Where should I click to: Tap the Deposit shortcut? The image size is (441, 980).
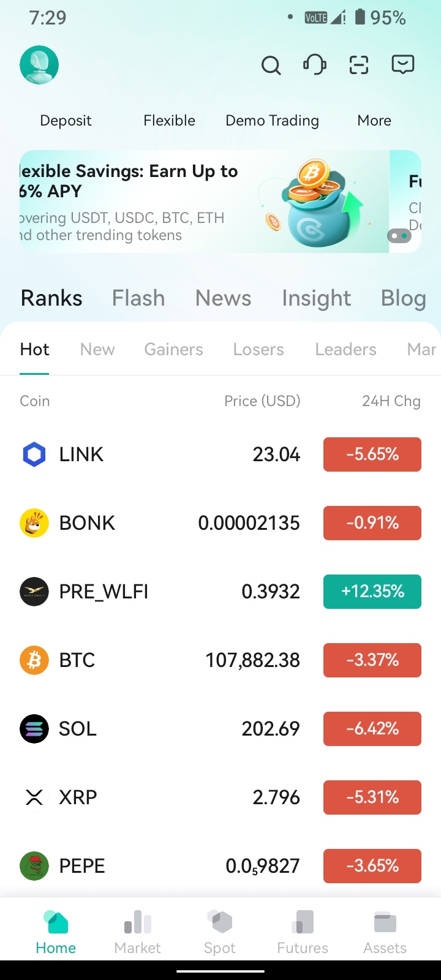tap(66, 121)
